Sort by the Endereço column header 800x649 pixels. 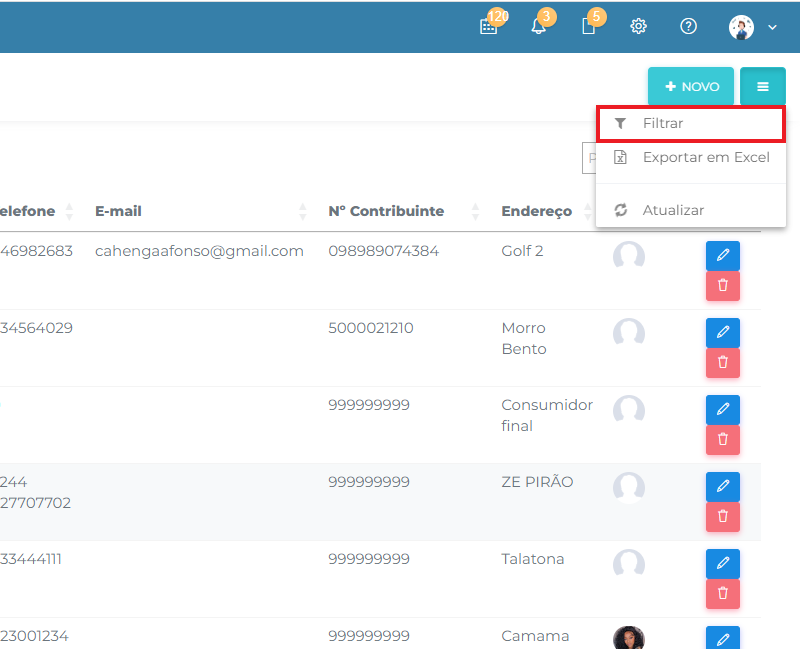tap(537, 211)
